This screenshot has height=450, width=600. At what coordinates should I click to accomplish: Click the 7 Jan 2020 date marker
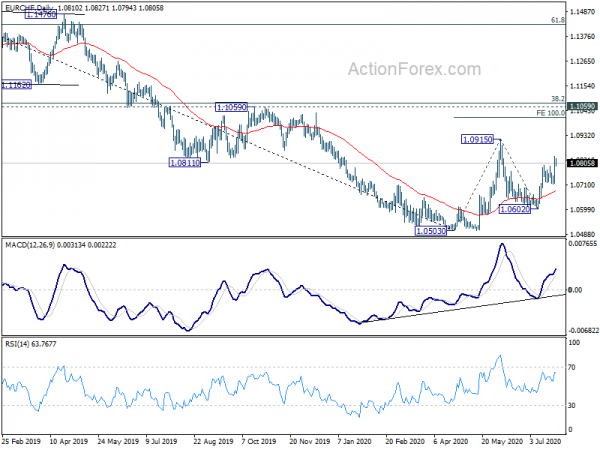coord(355,441)
